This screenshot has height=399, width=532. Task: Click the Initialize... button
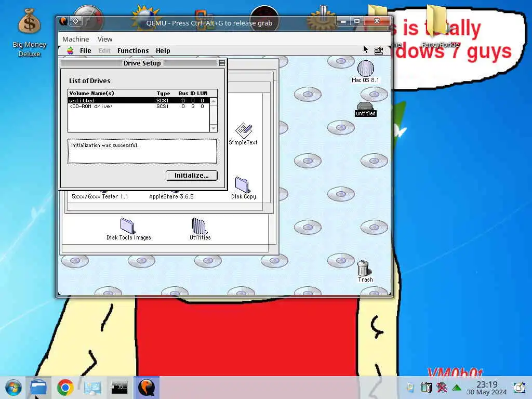pyautogui.click(x=191, y=176)
